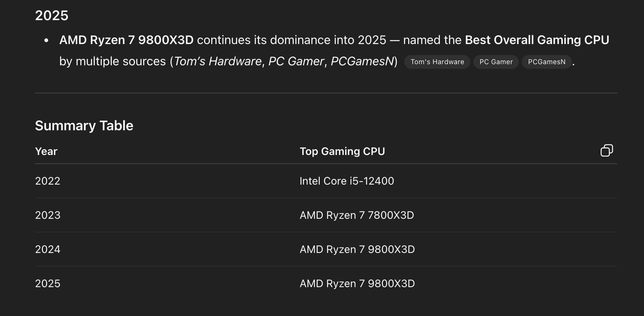This screenshot has height=316, width=644.
Task: Click the bold AMD Ryzen 7 9800X3D text
Action: coord(126,40)
